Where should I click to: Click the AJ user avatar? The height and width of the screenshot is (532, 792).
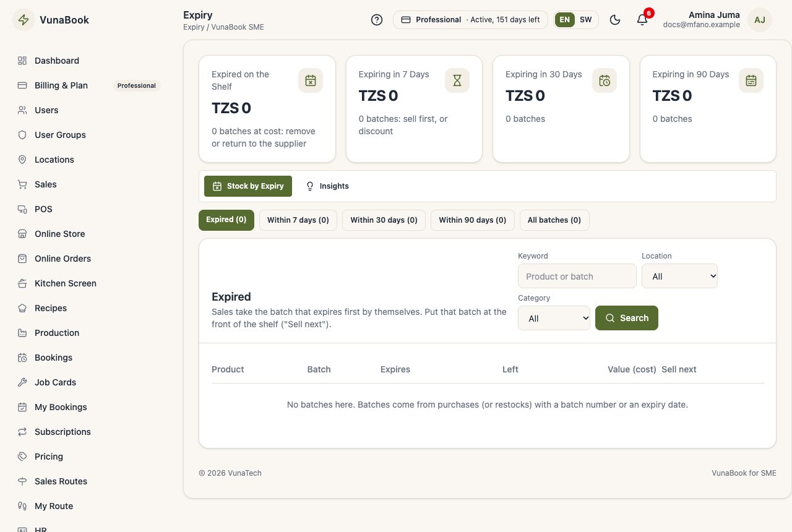[760, 20]
